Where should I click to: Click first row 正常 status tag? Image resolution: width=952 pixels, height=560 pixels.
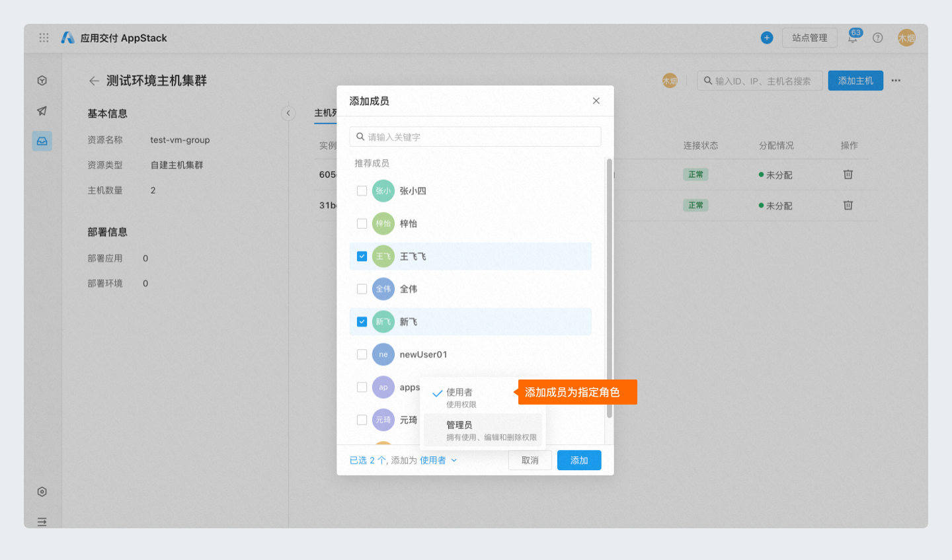click(695, 175)
